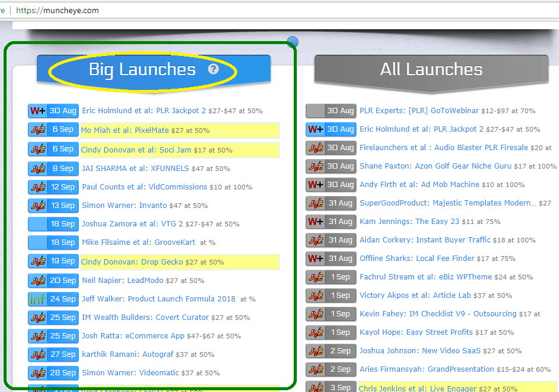Screen dimensions: 559x392
Task: Open Cindy Donovan Soci Jam launch link
Action: tap(136, 150)
